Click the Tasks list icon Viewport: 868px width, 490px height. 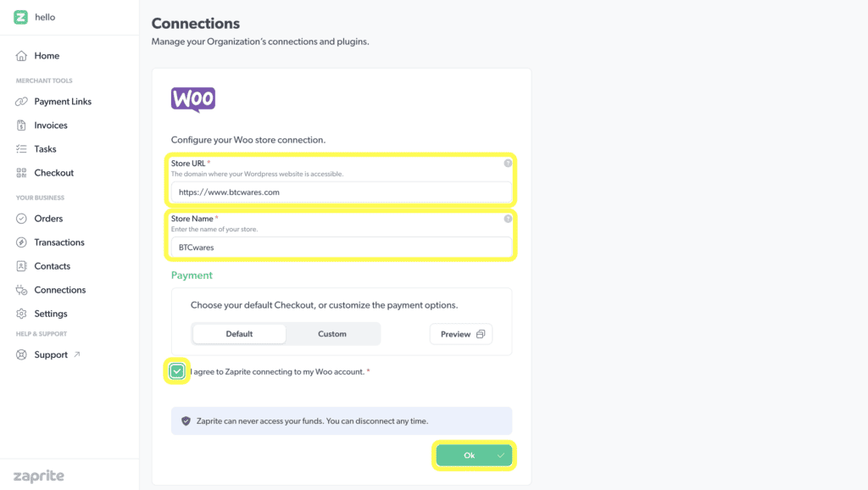(x=22, y=149)
